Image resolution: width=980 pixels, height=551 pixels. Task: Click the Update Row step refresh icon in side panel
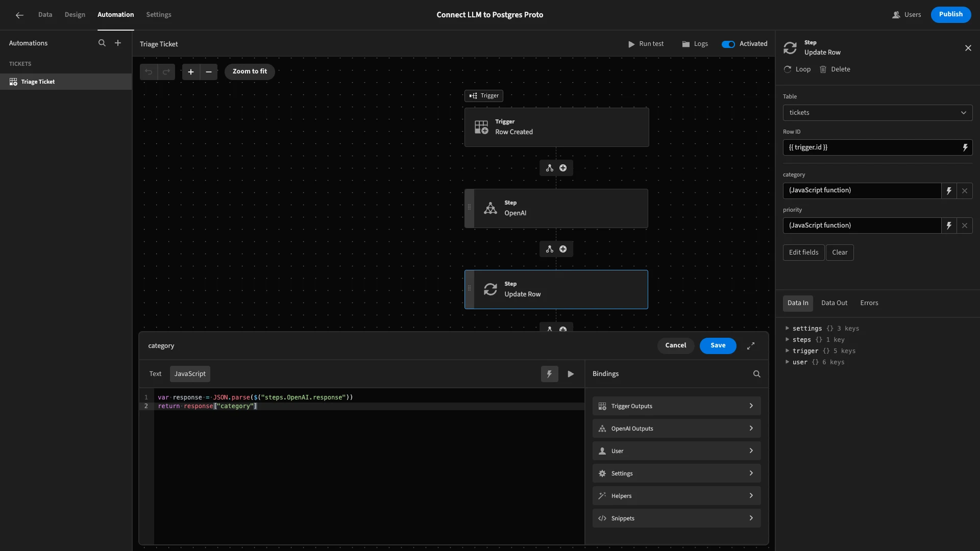point(790,48)
